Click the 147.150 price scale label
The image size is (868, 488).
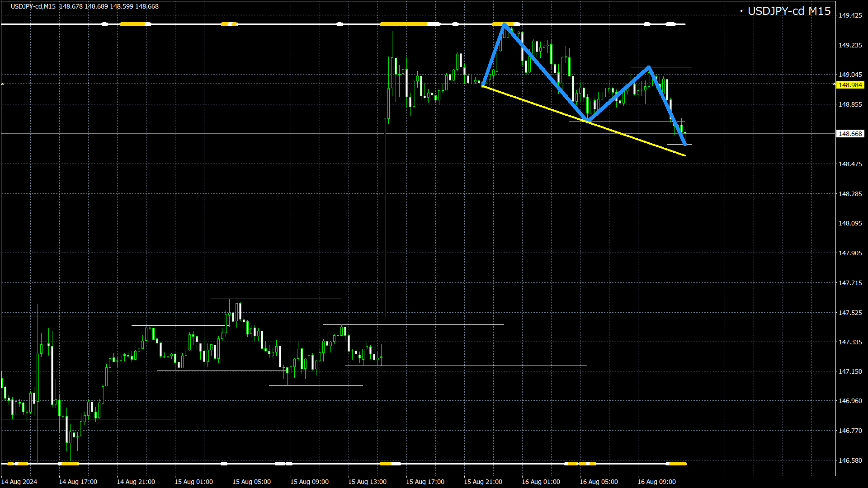[x=850, y=371]
